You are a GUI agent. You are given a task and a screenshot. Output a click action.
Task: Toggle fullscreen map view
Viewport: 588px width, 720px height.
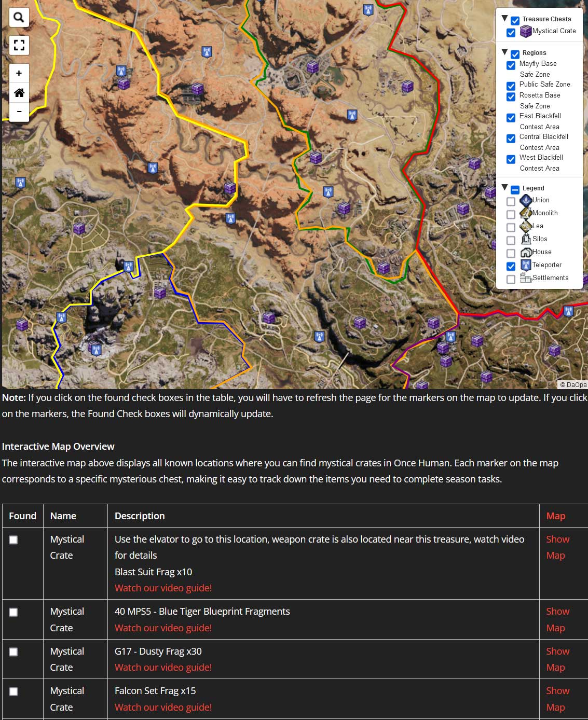pos(19,45)
